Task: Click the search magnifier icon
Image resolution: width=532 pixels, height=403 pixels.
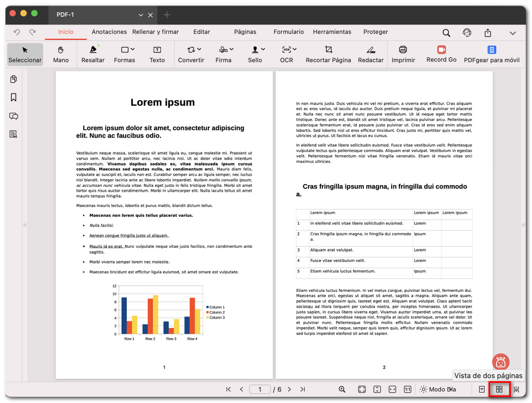Action: (446, 33)
